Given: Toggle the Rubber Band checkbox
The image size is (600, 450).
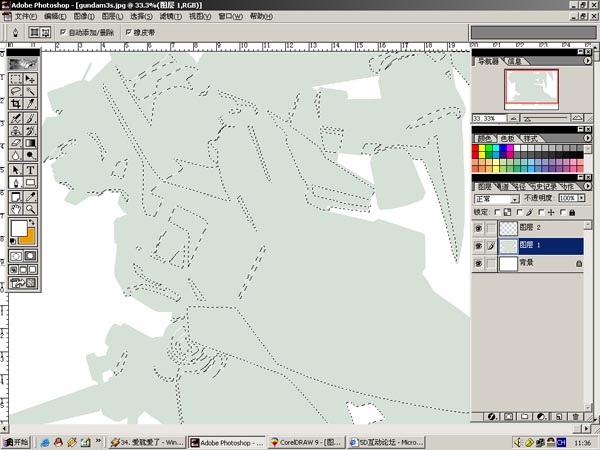Looking at the screenshot, I should 128,33.
